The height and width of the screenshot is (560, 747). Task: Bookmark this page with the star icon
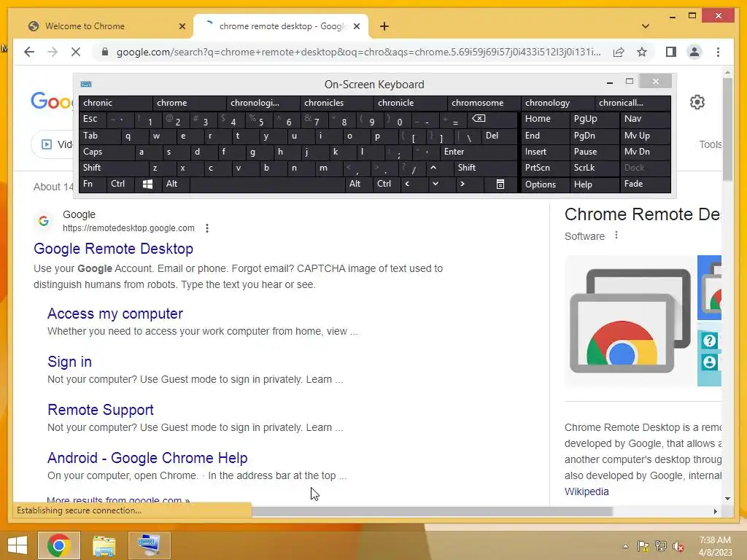click(642, 52)
